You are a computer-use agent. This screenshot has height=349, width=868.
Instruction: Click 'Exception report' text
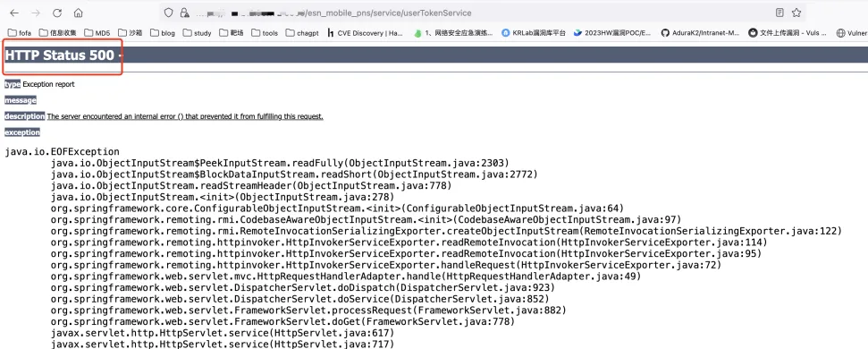(x=48, y=84)
